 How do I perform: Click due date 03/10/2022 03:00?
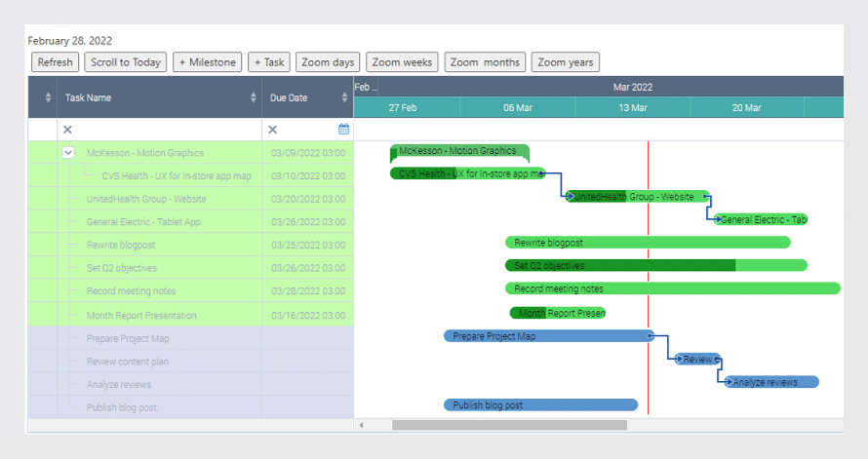[308, 175]
